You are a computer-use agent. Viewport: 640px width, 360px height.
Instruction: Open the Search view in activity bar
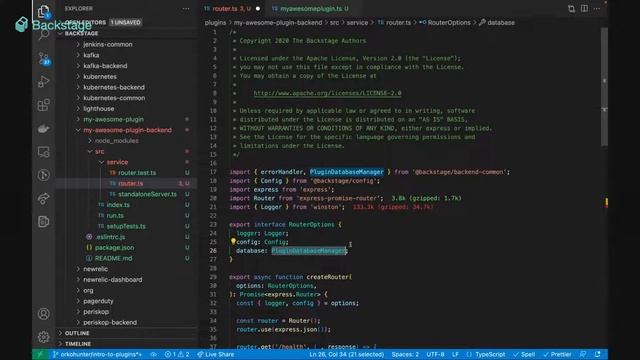click(x=43, y=35)
